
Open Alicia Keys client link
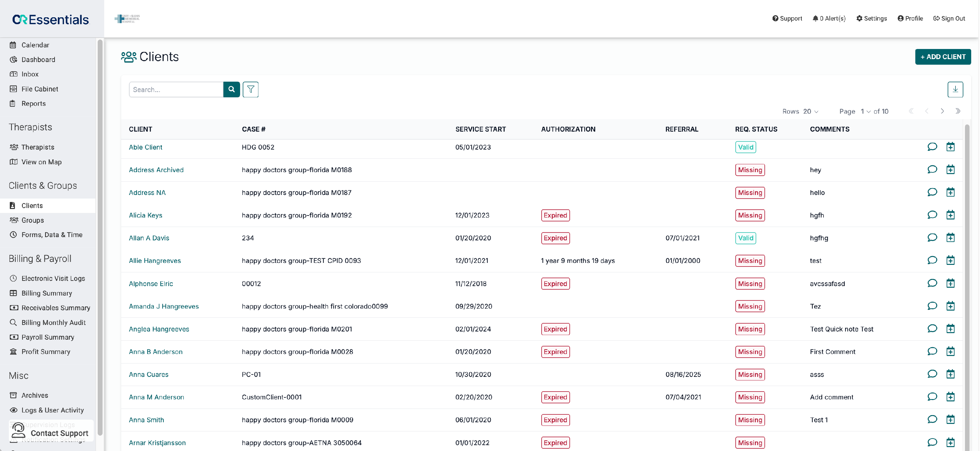145,215
